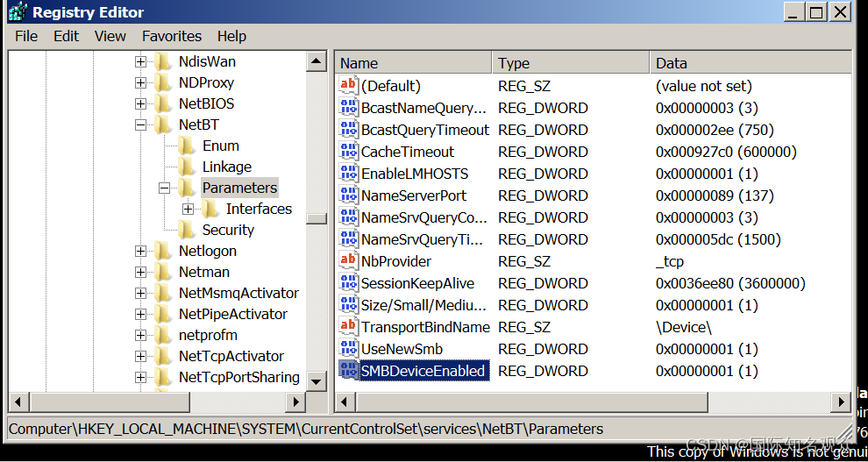
Task: Click the _tcp data cell
Action: coord(669,261)
